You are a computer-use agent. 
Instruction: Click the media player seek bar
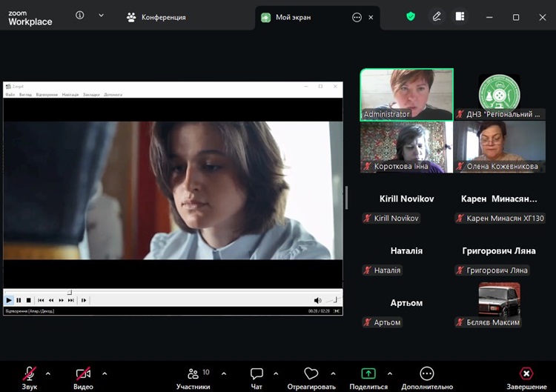171,292
